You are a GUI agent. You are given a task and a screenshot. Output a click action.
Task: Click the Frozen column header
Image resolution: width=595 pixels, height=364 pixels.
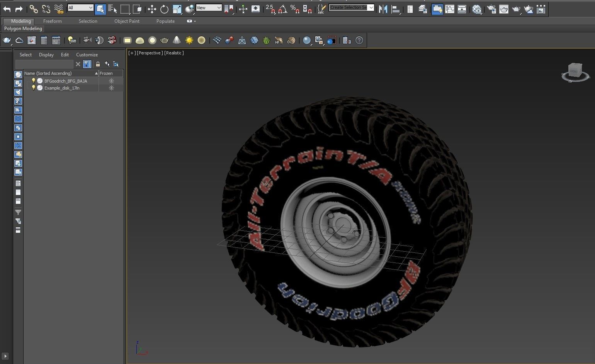click(x=111, y=73)
